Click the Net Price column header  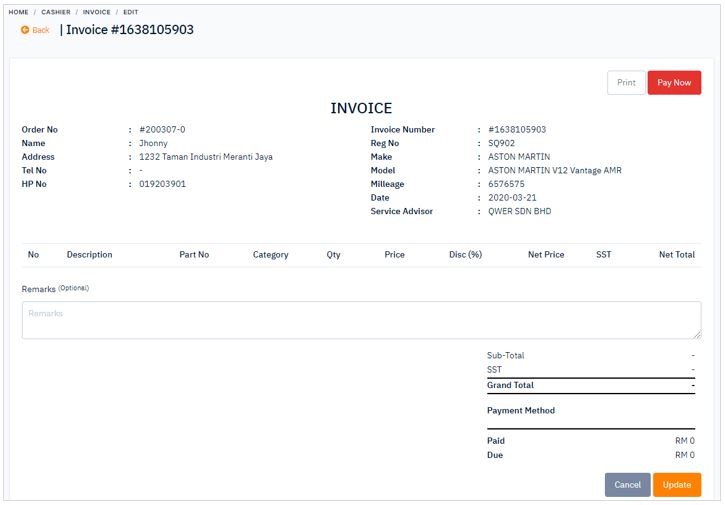546,254
